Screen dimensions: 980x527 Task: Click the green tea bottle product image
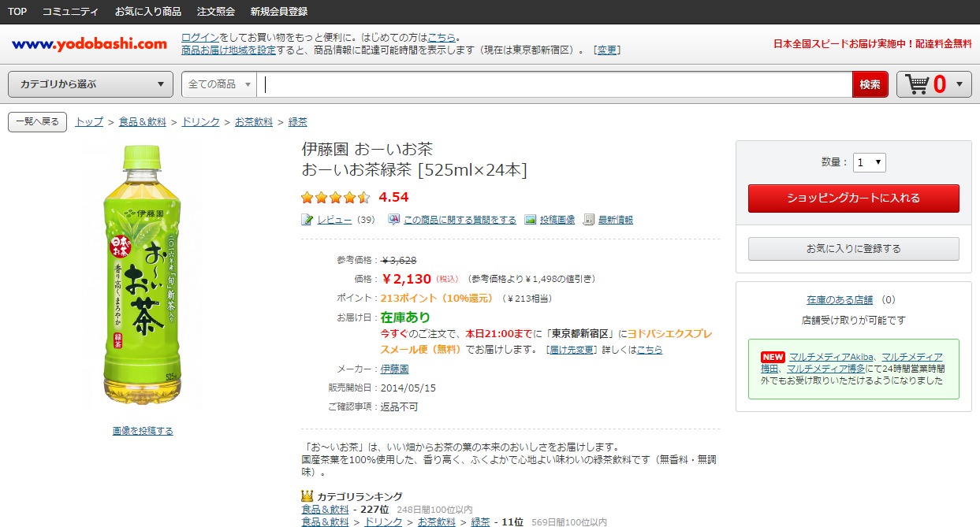(143, 273)
